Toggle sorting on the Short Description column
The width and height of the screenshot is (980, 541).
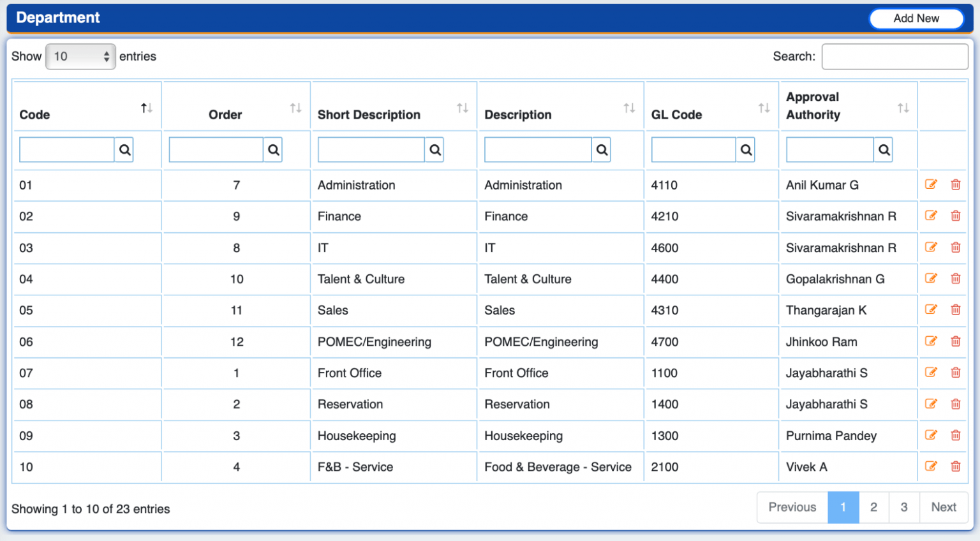(463, 107)
